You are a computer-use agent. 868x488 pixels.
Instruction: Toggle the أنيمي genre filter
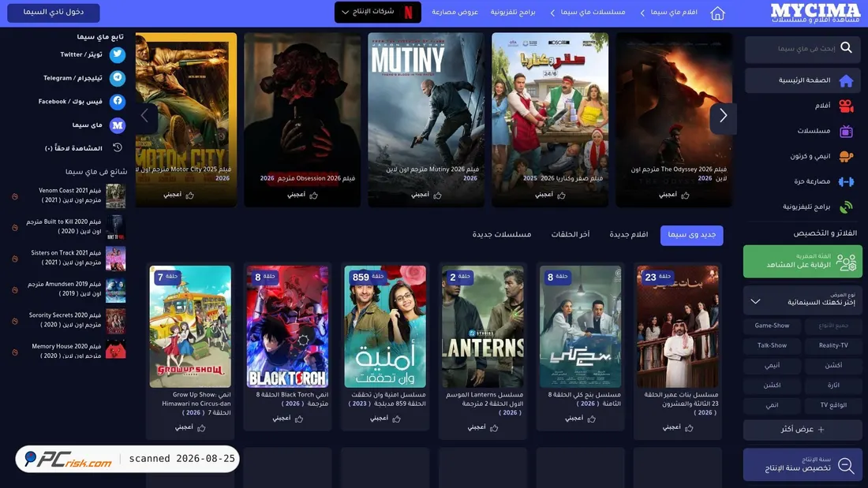pyautogui.click(x=772, y=366)
